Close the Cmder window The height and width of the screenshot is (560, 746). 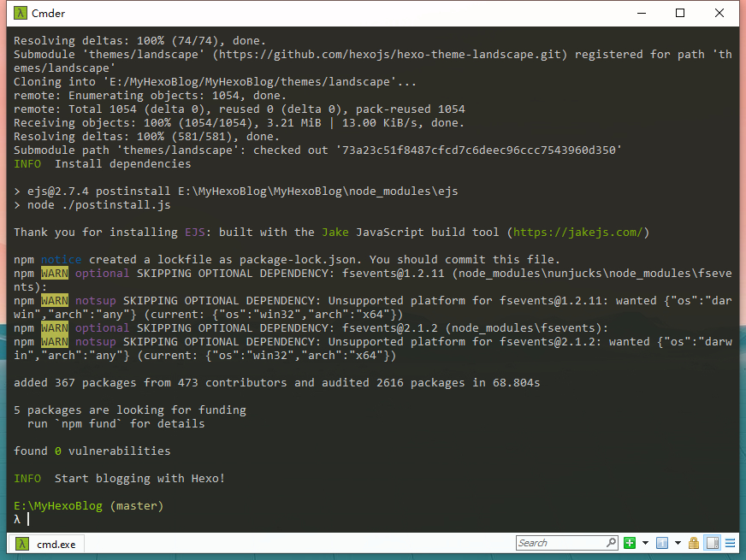pos(719,13)
